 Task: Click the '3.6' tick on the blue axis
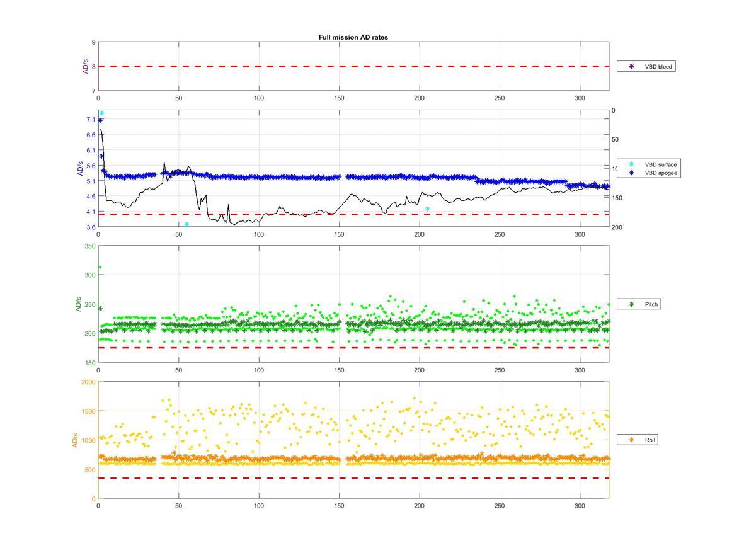coord(91,227)
